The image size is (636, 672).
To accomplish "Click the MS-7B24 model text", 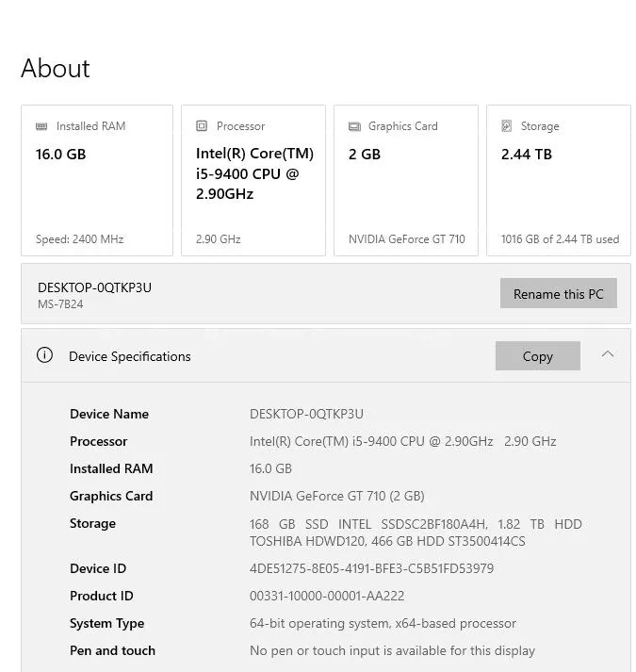I will 60,304.
